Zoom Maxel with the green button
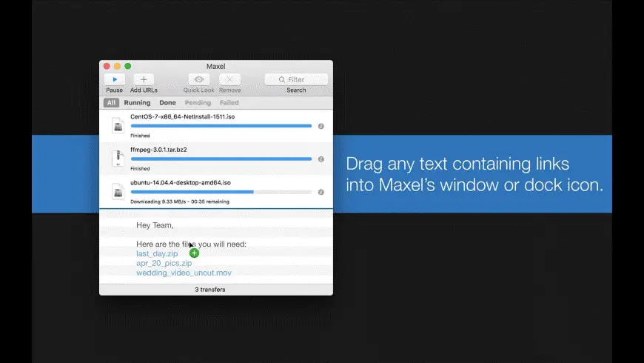 128,66
